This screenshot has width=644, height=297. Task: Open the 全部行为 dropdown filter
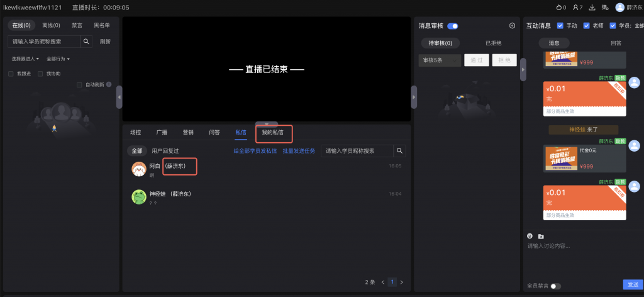point(58,59)
